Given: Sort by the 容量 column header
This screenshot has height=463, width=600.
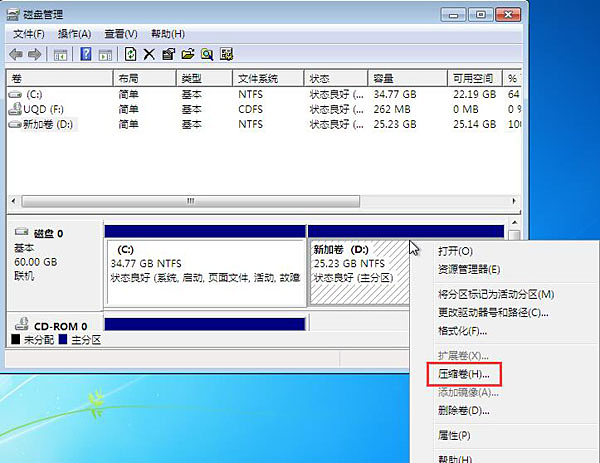Looking at the screenshot, I should (385, 78).
